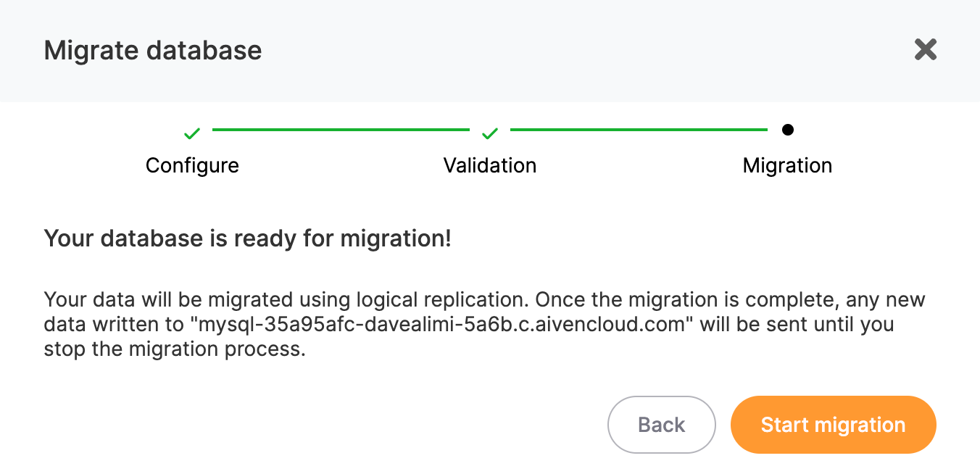The width and height of the screenshot is (980, 474).
Task: Click the checkmark for the first completed step
Action: click(x=191, y=133)
